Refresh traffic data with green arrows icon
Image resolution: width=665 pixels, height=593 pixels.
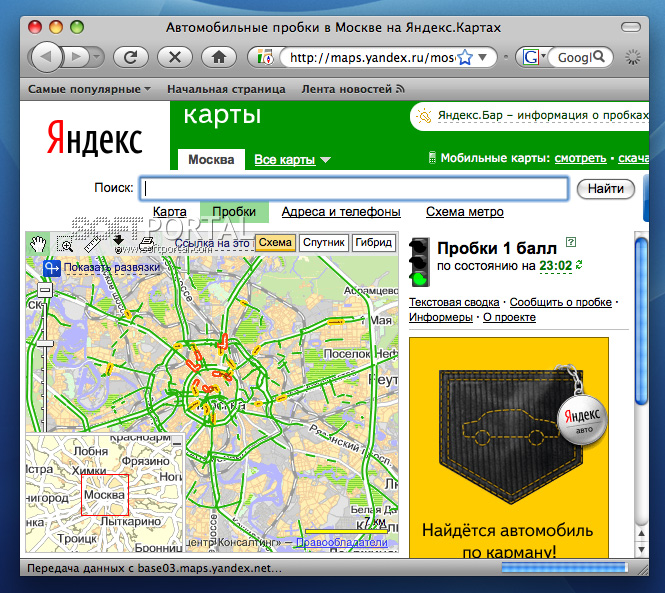pos(579,265)
